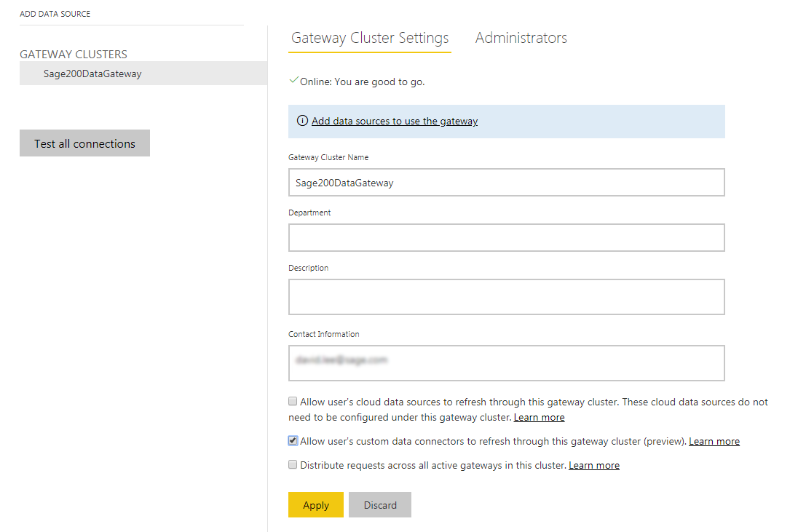This screenshot has height=532, width=798.
Task: Open Learn more about distributing requests
Action: tap(593, 464)
